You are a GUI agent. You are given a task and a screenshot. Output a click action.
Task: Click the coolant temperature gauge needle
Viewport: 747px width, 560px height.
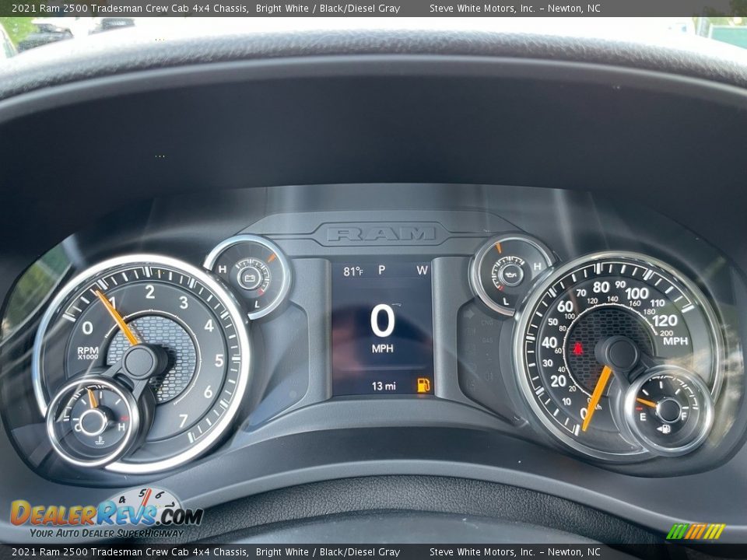(x=92, y=399)
